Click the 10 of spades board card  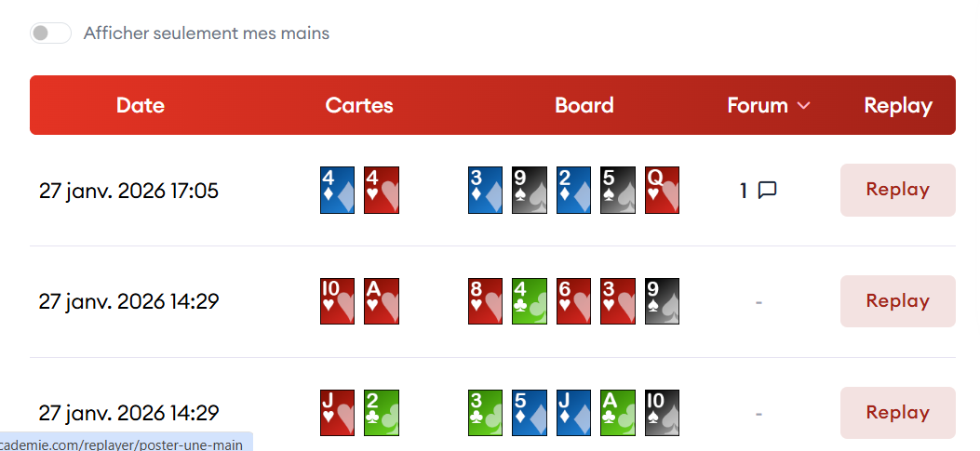pyautogui.click(x=662, y=413)
